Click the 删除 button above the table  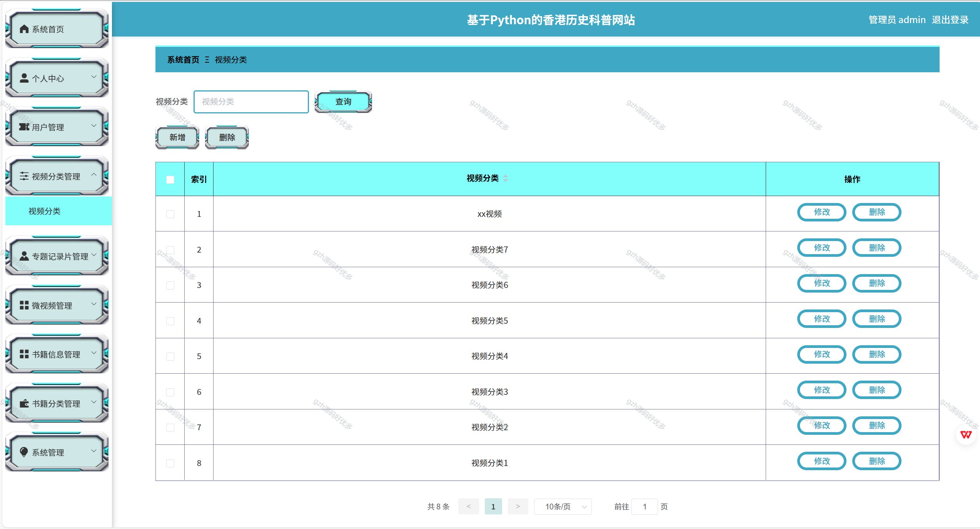(227, 137)
